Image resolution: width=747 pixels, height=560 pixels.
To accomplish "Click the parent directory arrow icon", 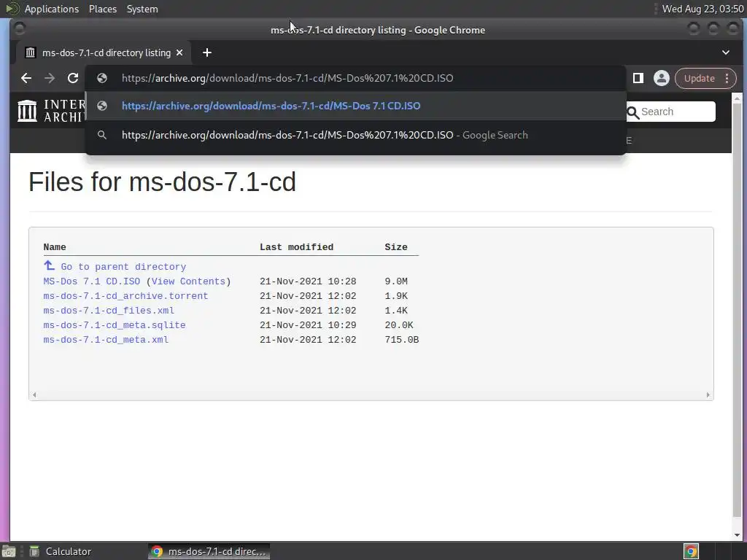I will [x=49, y=265].
